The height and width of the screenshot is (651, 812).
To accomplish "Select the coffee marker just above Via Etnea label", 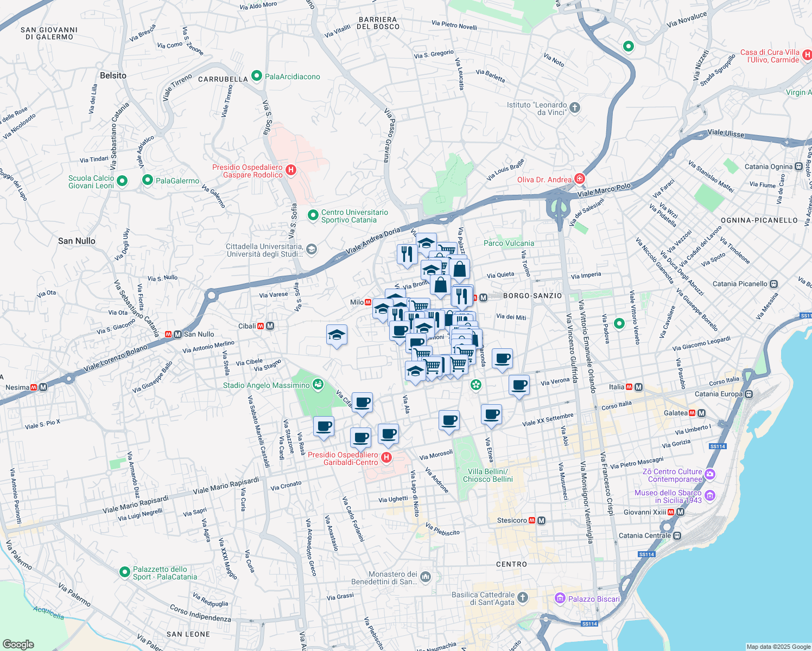I will point(492,415).
